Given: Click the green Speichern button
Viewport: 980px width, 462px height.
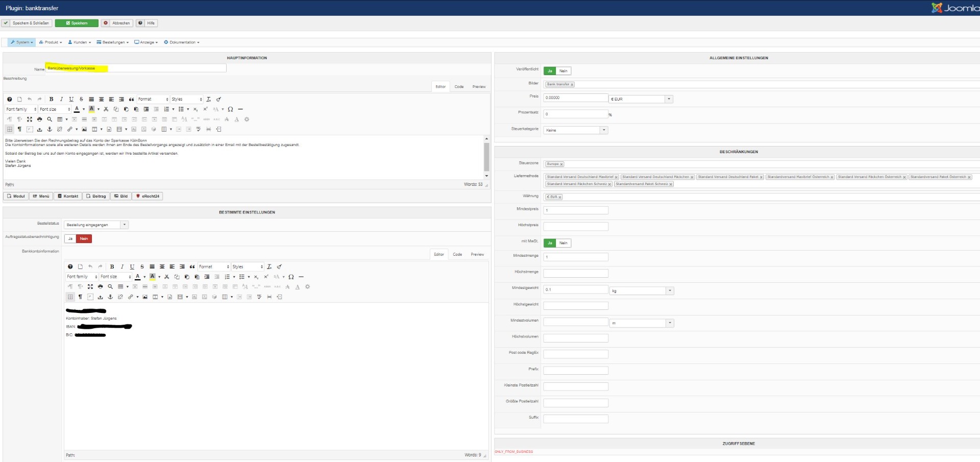Looking at the screenshot, I should (x=77, y=23).
